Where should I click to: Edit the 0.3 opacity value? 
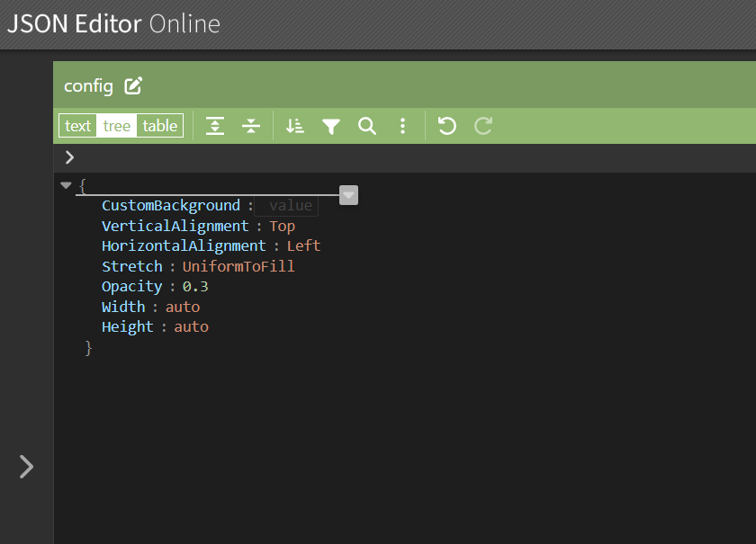195,287
